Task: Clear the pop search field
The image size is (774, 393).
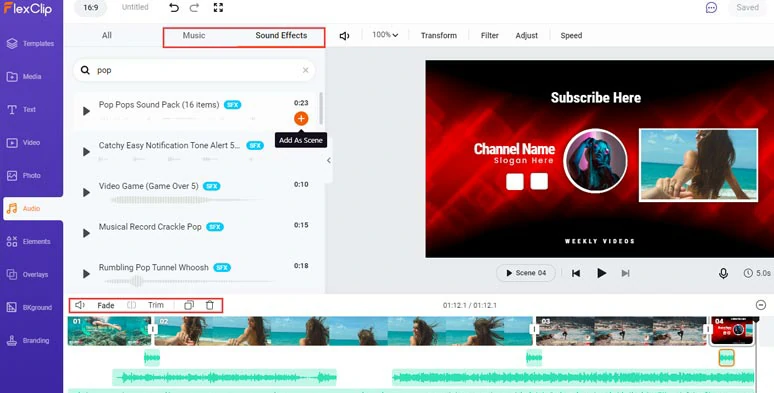Action: pyautogui.click(x=306, y=70)
